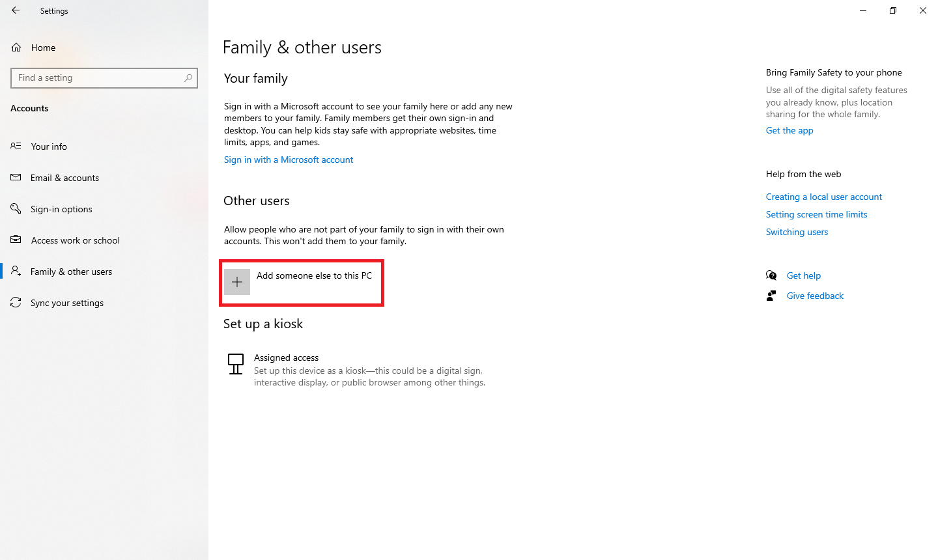Click the Email & accounts envelope icon
This screenshot has width=938, height=560.
coord(16,177)
